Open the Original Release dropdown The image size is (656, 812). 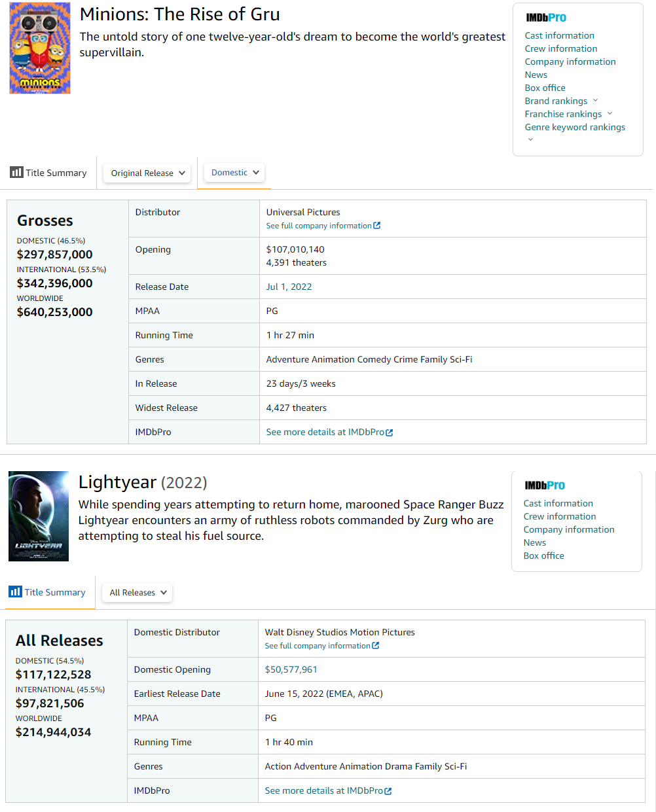click(147, 173)
